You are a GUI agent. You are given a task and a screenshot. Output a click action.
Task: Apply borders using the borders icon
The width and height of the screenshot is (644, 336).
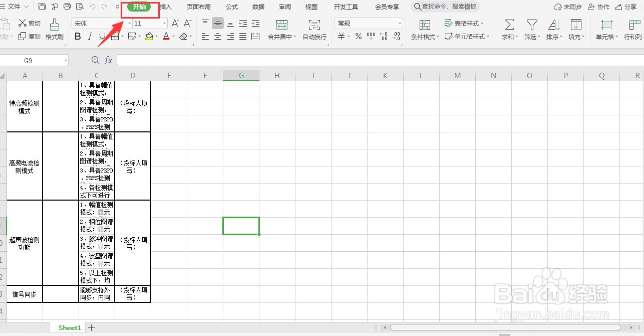[x=115, y=36]
